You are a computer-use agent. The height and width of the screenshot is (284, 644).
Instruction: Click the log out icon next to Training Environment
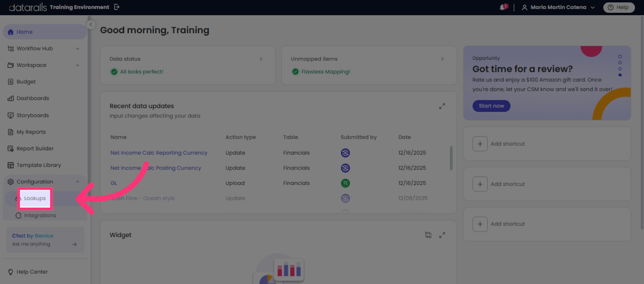[117, 7]
